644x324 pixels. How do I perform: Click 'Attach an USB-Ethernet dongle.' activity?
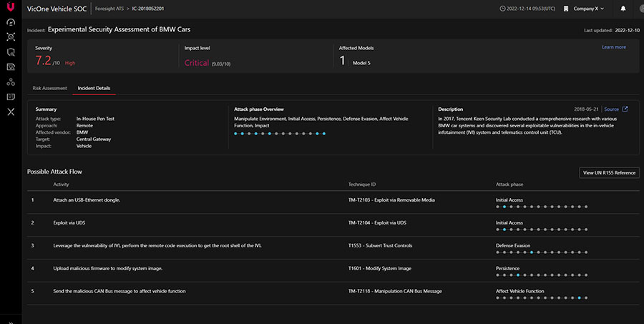(87, 200)
